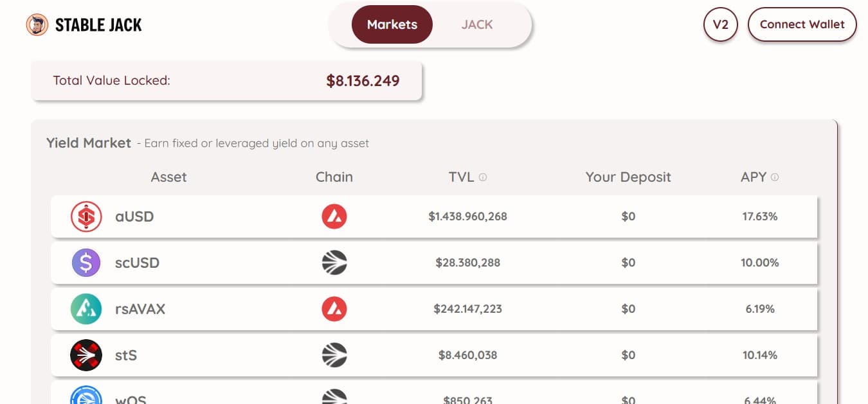Click the Stable Jack logo avatar
868x404 pixels.
(x=37, y=25)
